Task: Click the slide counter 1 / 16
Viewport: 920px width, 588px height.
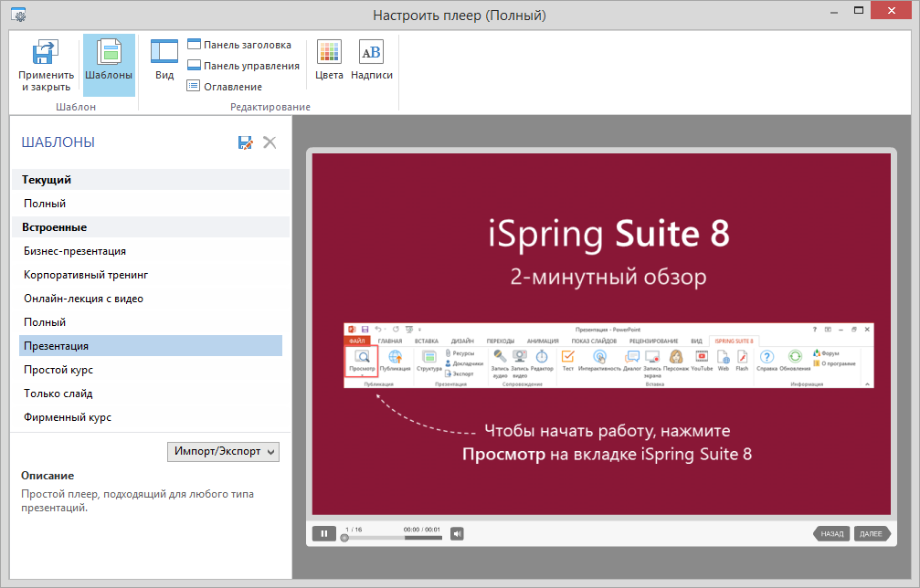Action: (x=354, y=530)
